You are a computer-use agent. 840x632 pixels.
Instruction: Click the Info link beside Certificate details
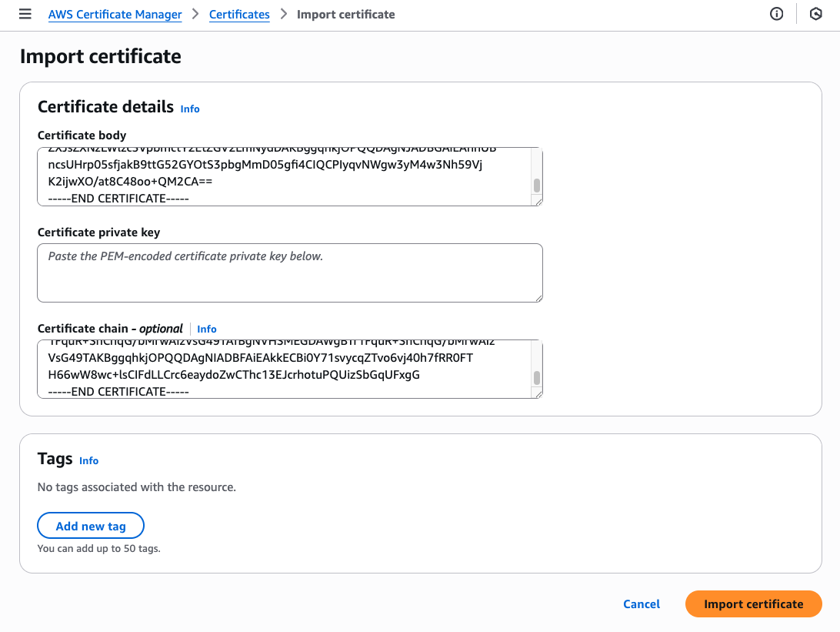tap(189, 109)
